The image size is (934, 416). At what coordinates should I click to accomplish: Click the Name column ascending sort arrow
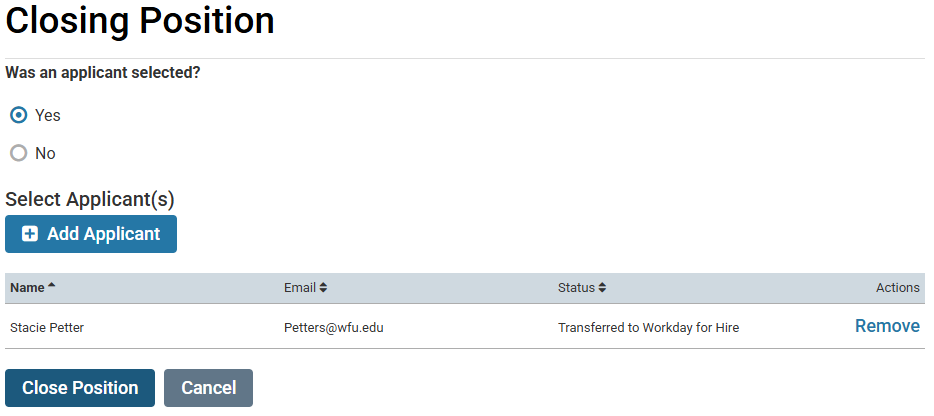(51, 285)
